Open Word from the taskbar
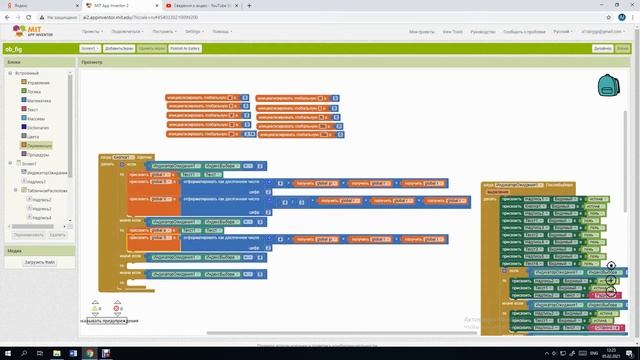This screenshot has width=640, height=360. click(73, 353)
